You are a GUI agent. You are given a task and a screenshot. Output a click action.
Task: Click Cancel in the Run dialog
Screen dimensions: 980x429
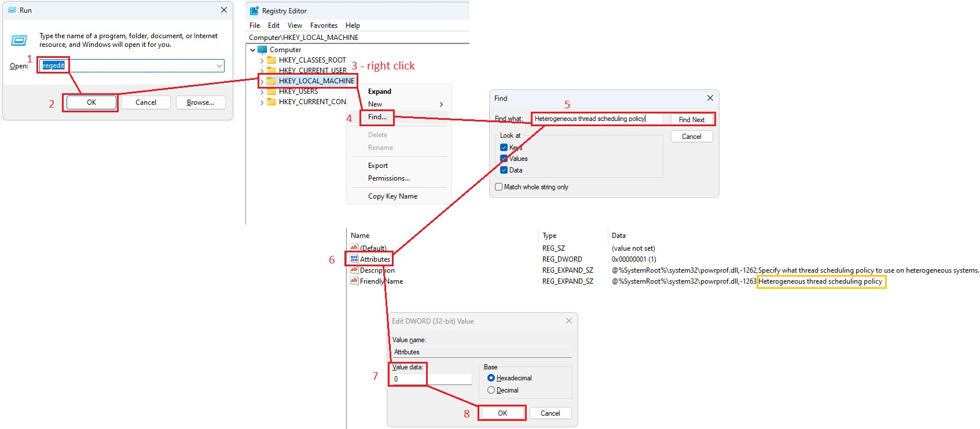146,102
